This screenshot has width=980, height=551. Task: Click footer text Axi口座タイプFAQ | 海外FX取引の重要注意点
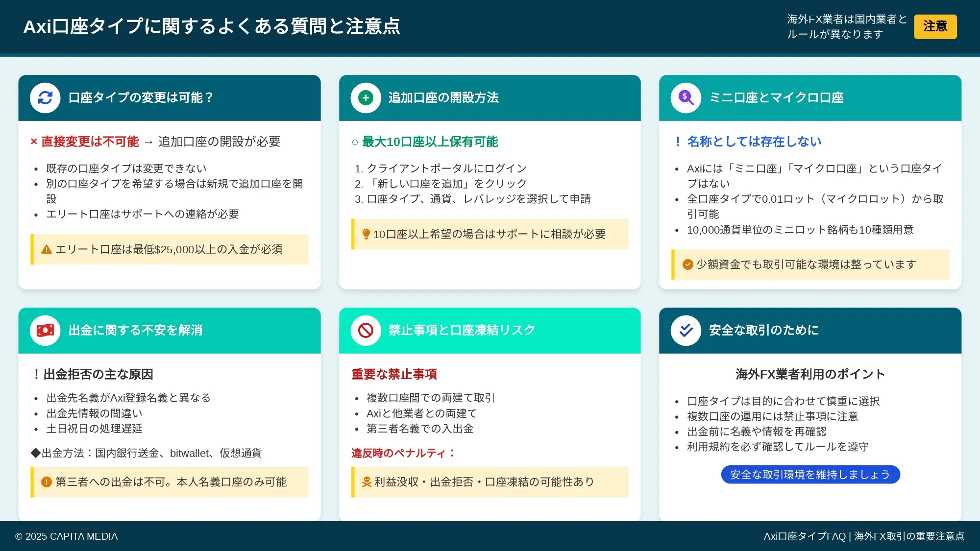[x=864, y=536]
